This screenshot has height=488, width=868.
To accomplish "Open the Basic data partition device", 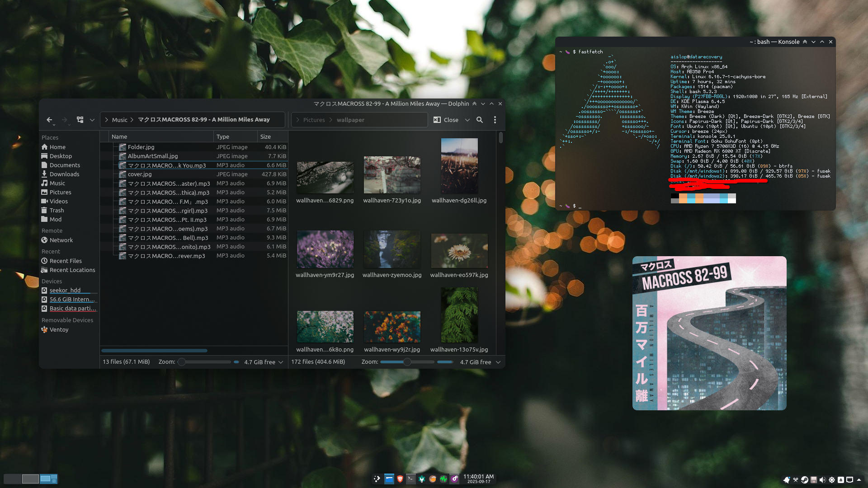I will 69,308.
